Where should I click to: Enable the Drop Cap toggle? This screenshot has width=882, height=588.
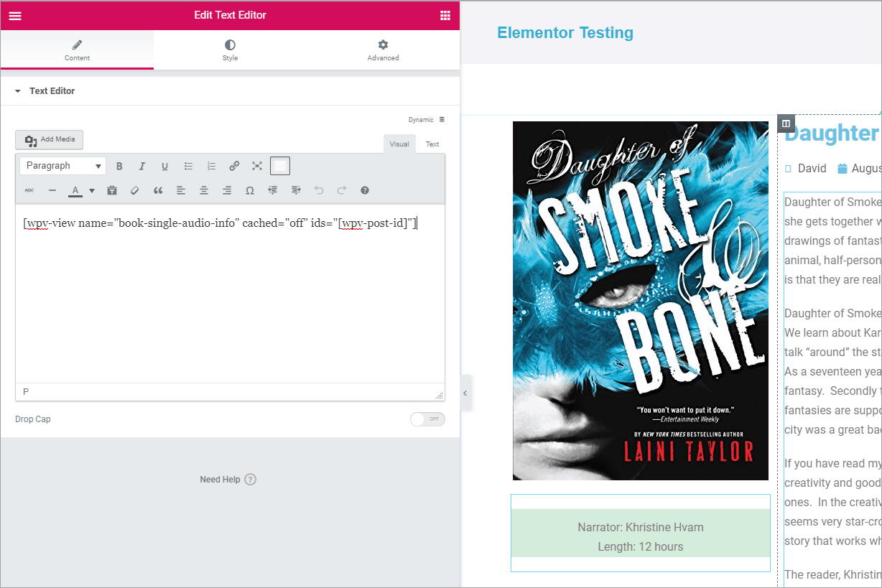[x=427, y=419]
